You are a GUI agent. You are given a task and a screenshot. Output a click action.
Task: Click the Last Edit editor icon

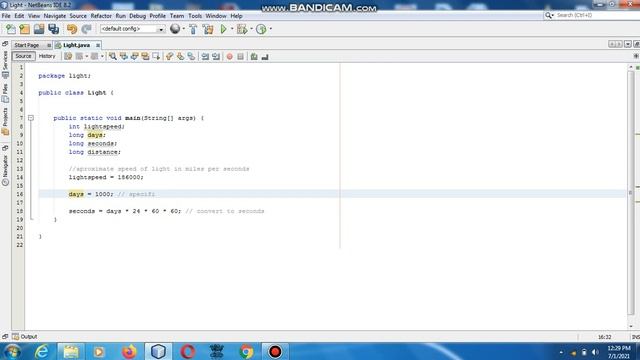point(68,56)
